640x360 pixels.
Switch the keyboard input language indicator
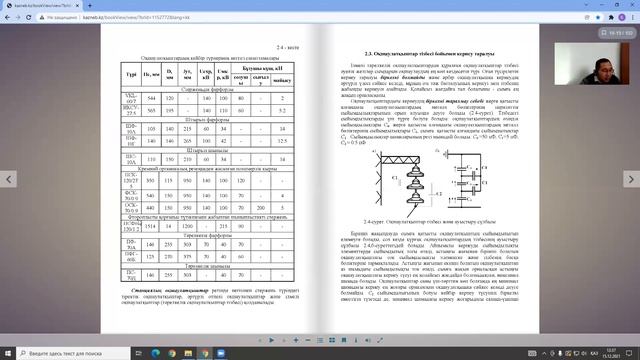point(594,353)
